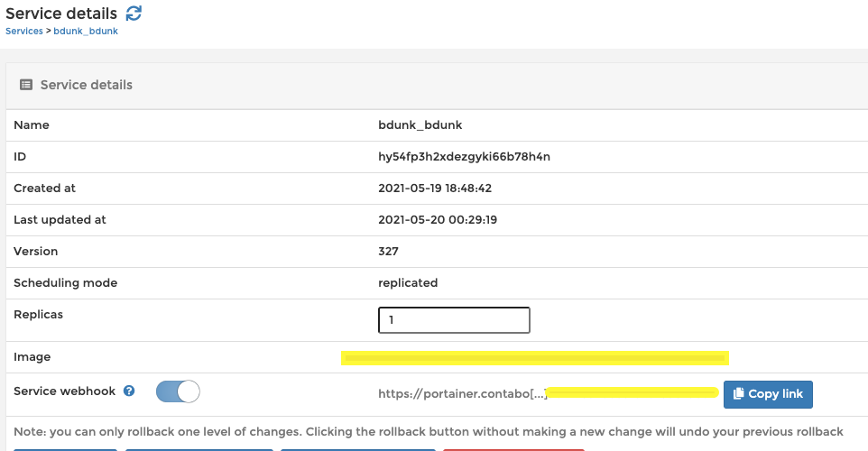Click the Service details panel list icon

coord(26,85)
